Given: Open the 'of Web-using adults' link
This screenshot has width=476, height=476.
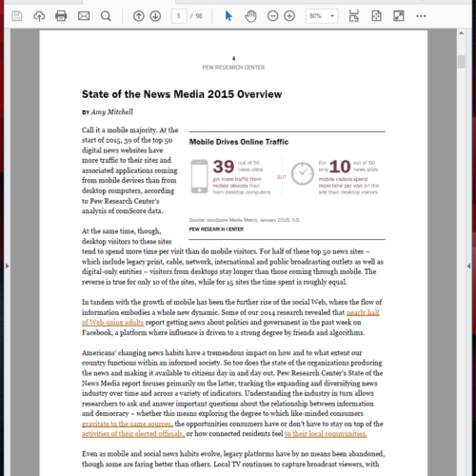Looking at the screenshot, I should 112,323.
